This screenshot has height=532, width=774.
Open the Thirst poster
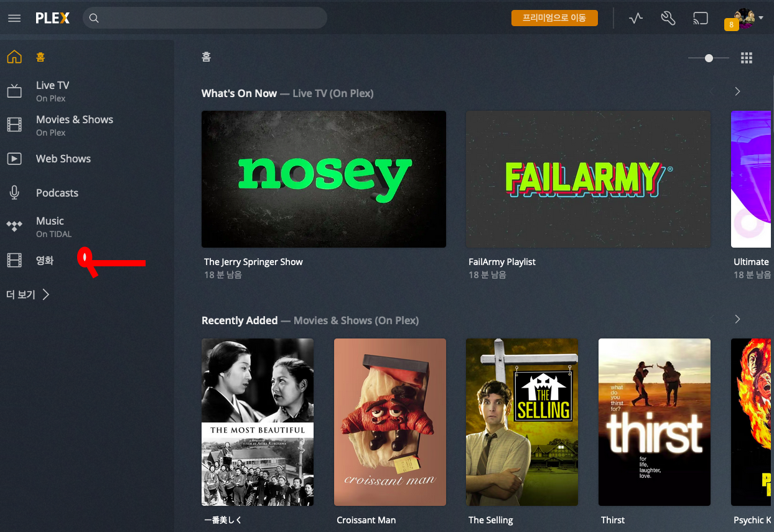coord(655,422)
